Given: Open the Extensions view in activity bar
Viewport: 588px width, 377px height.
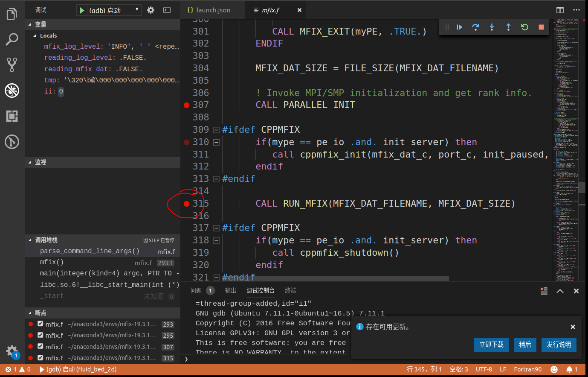Looking at the screenshot, I should (x=12, y=116).
